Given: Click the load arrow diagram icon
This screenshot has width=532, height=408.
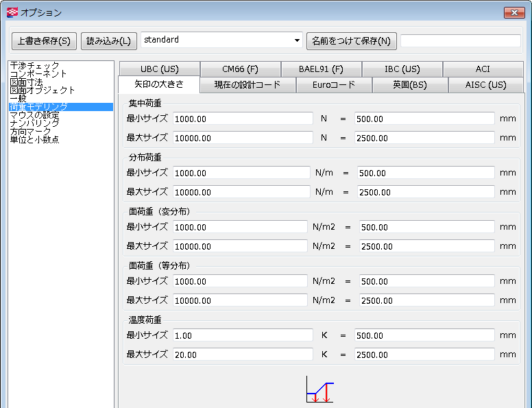Looking at the screenshot, I should (319, 389).
